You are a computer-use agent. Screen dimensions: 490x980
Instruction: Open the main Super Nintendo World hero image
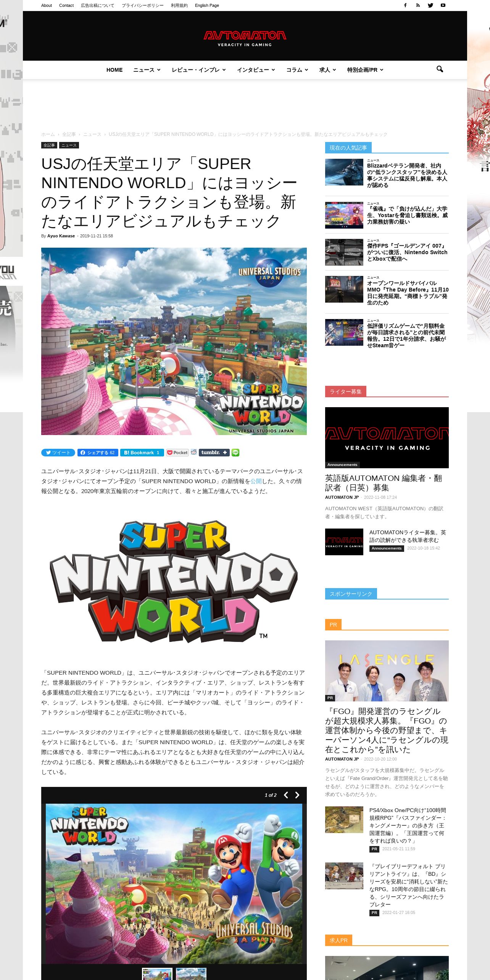pos(174,341)
